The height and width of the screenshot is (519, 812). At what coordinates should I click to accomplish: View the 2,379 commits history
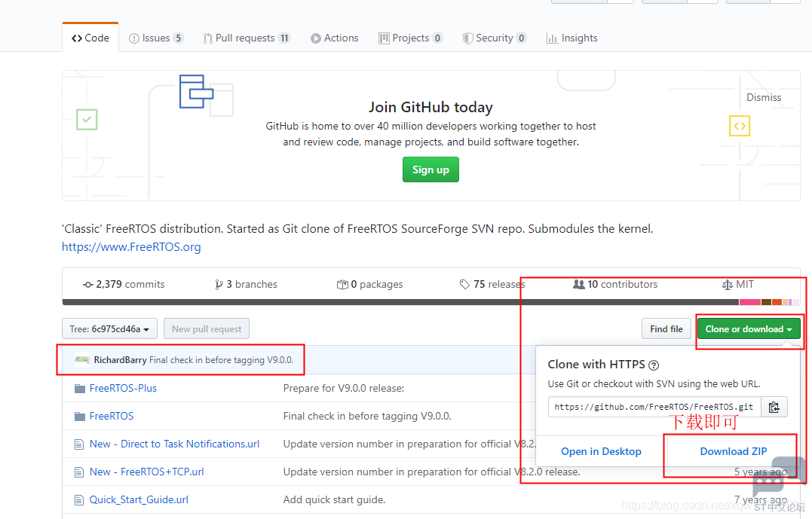pyautogui.click(x=124, y=284)
